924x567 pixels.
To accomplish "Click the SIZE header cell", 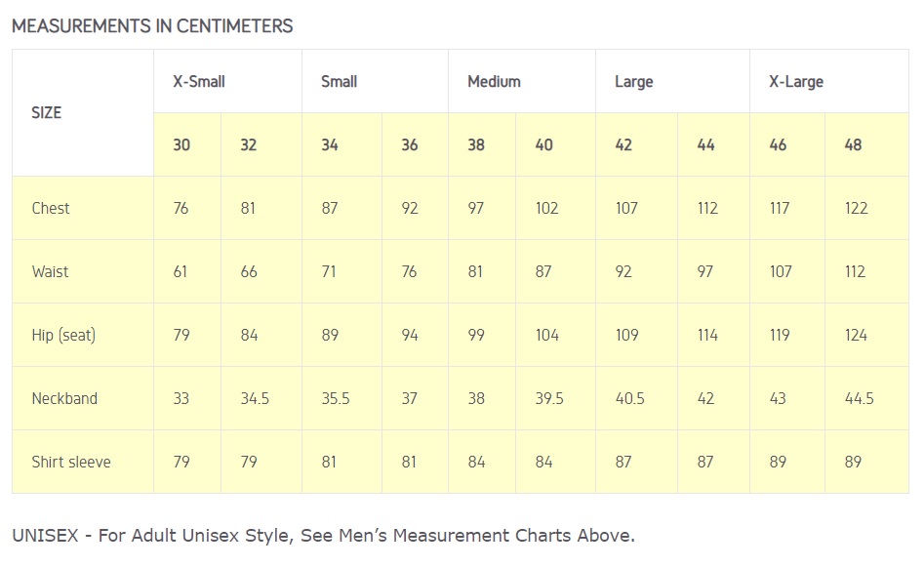I will point(47,113).
